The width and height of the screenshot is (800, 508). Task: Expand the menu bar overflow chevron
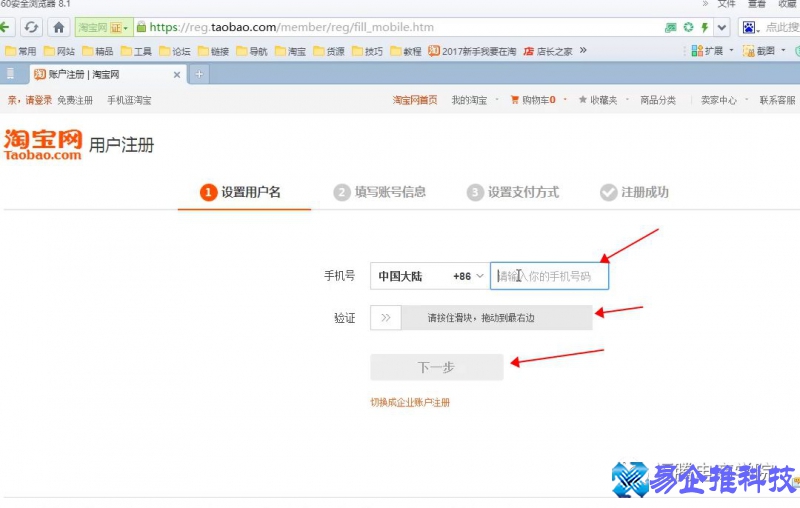[705, 4]
